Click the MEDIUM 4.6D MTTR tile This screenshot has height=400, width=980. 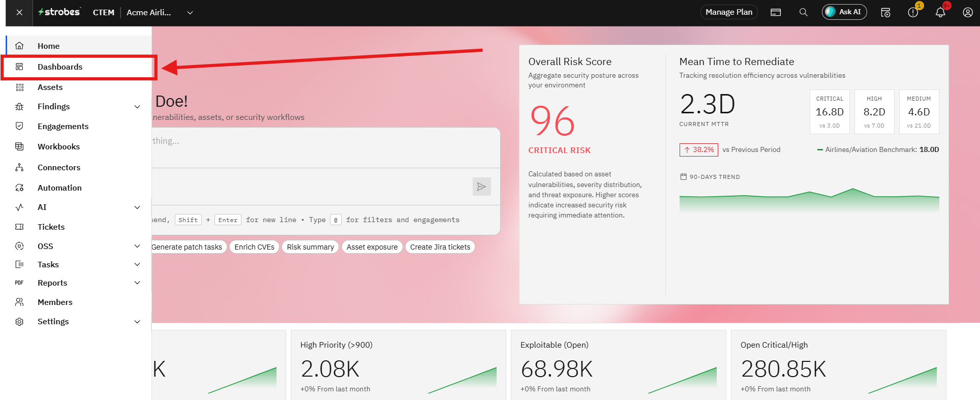[919, 112]
